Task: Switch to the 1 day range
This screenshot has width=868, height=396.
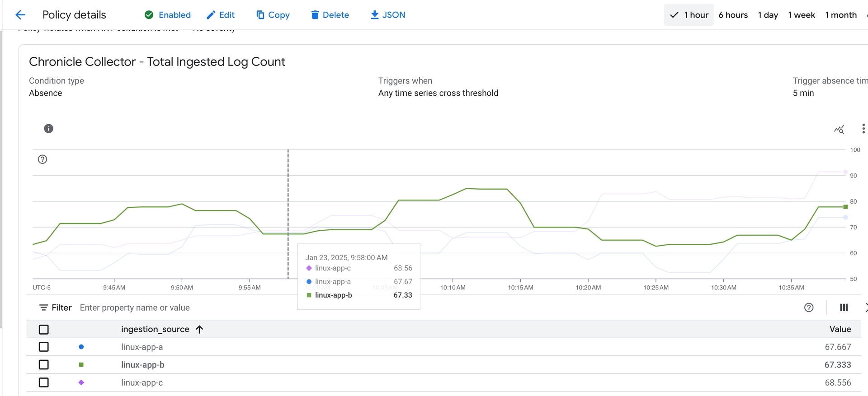Action: coord(768,15)
